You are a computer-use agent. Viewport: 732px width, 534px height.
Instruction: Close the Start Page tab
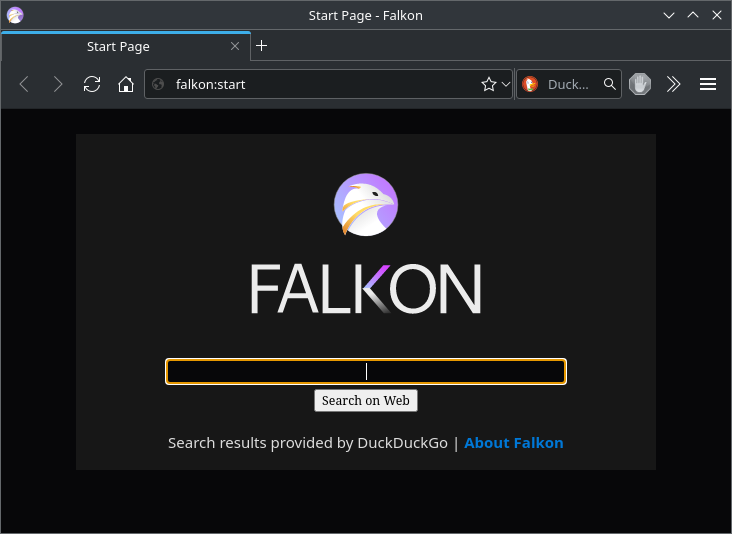click(x=235, y=46)
